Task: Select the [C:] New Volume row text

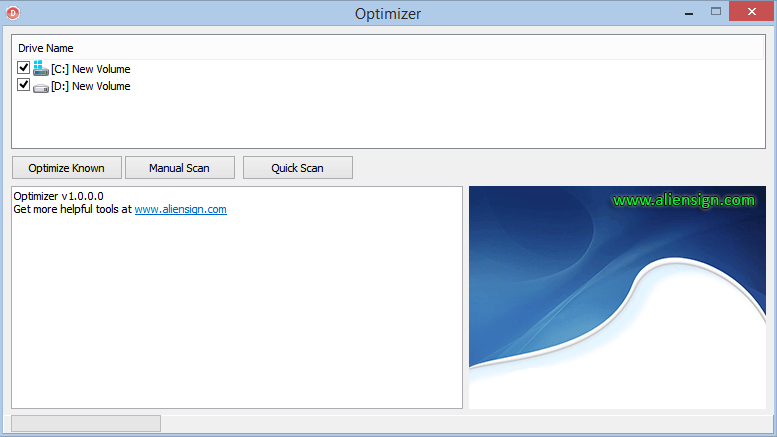Action: tap(91, 69)
